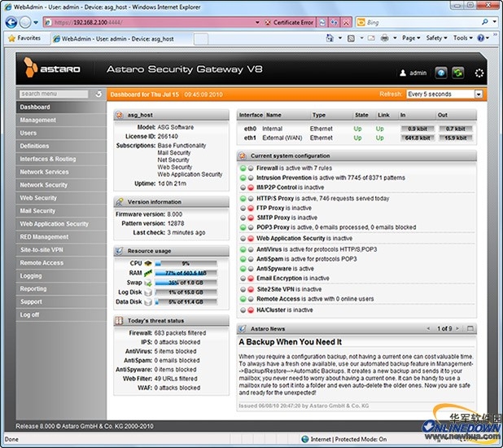Open the Remote Access configuration link
Viewport: 503px width, 448px height.
(x=278, y=299)
